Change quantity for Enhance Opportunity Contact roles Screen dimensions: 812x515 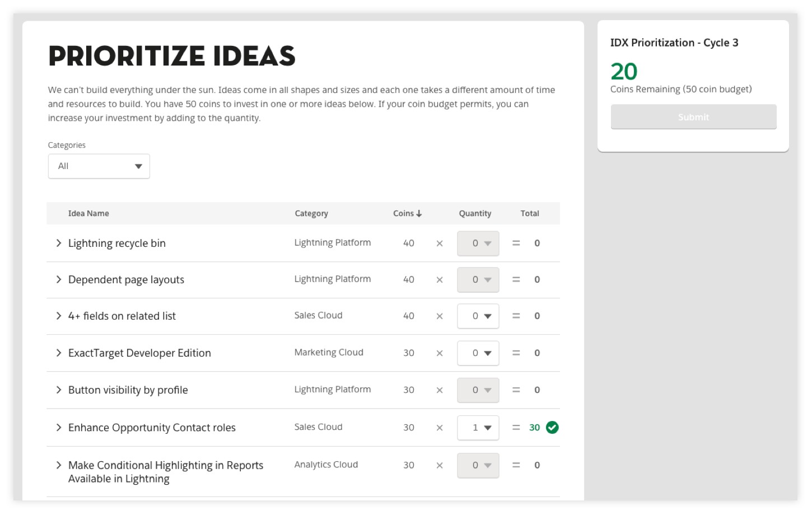478,428
